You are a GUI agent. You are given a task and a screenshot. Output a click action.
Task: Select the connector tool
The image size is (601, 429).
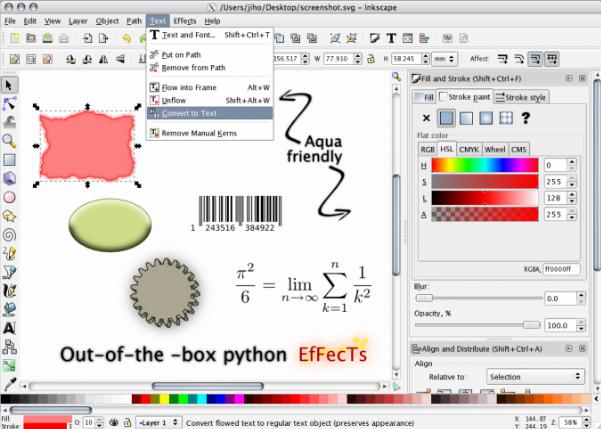pos(9,347)
